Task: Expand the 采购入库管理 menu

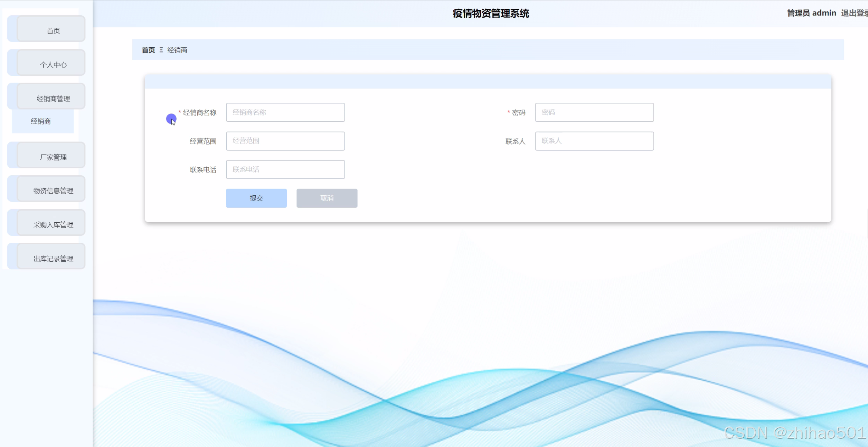Action: (x=53, y=224)
